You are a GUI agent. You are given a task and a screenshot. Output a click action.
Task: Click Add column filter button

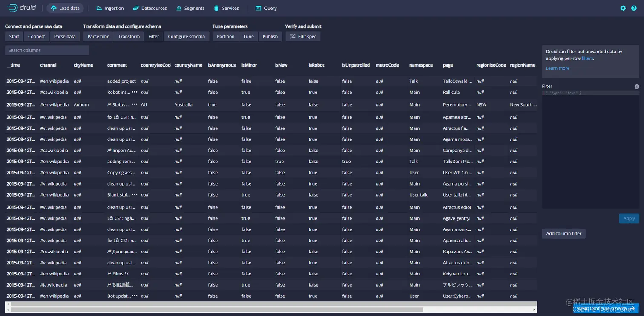563,234
